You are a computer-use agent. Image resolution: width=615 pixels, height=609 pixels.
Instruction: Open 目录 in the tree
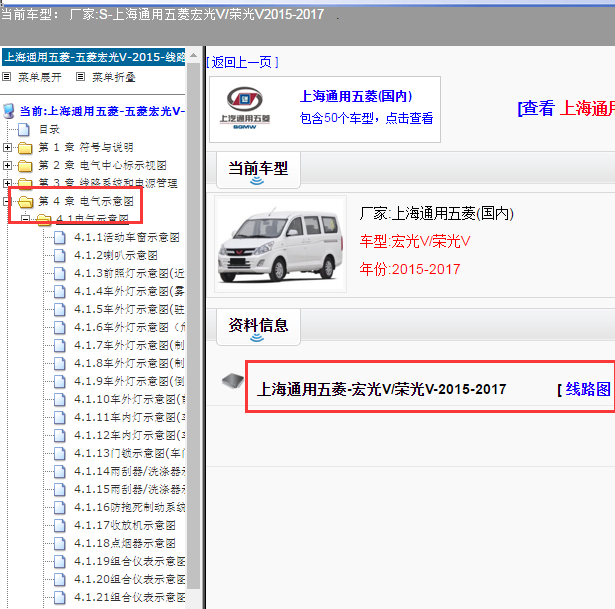click(x=49, y=129)
